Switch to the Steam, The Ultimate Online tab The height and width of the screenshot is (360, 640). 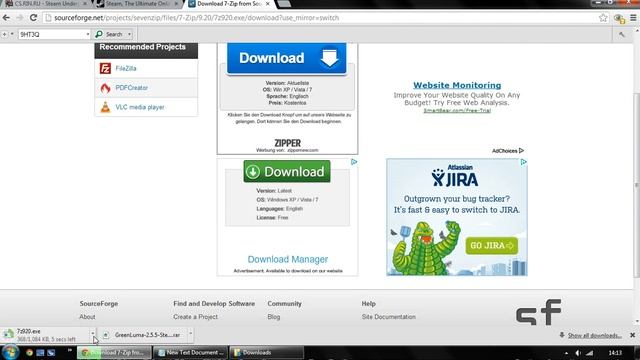137,4
